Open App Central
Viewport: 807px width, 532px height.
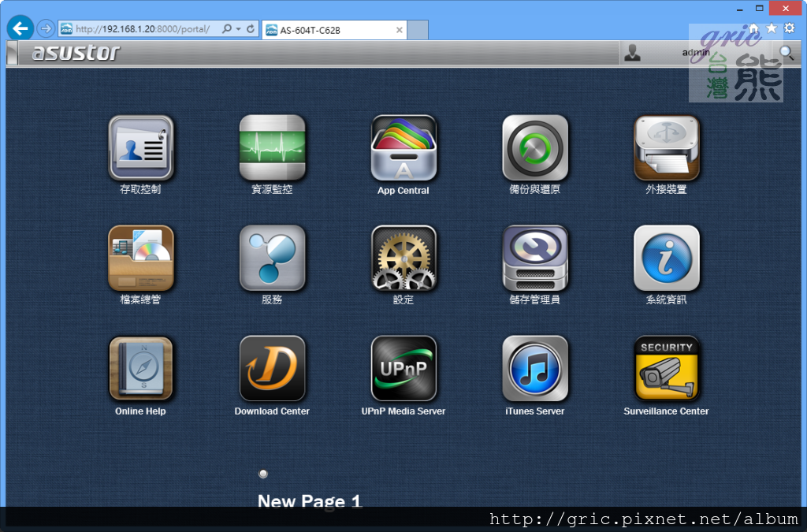[403, 147]
